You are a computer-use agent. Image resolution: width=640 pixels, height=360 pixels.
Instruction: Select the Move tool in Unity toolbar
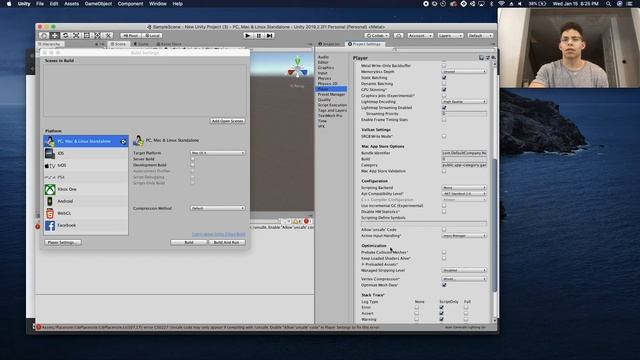pos(55,36)
